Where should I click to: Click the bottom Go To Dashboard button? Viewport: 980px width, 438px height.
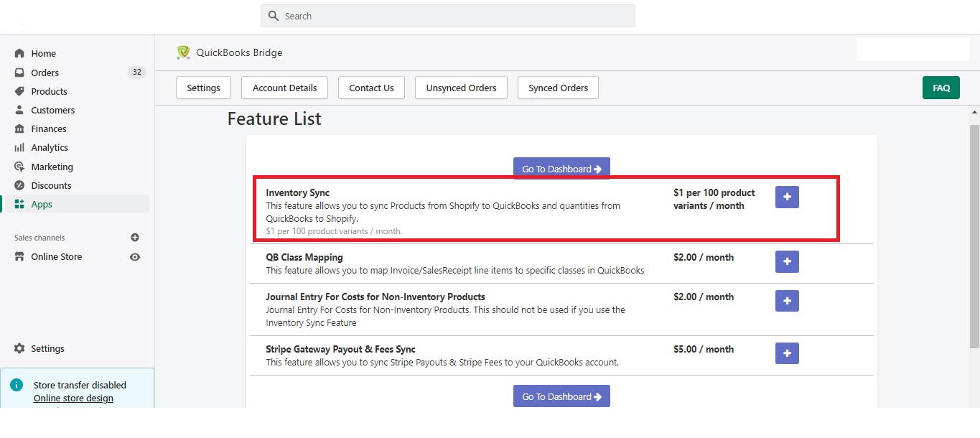click(x=561, y=396)
